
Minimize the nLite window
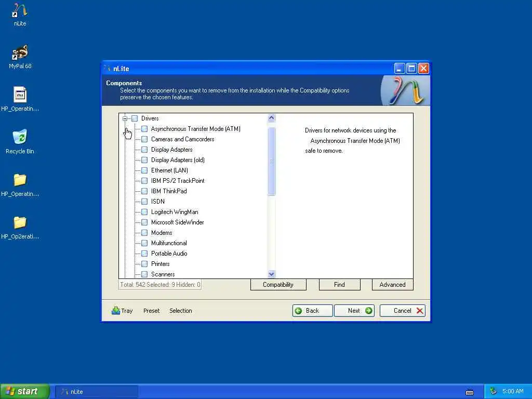tap(400, 69)
